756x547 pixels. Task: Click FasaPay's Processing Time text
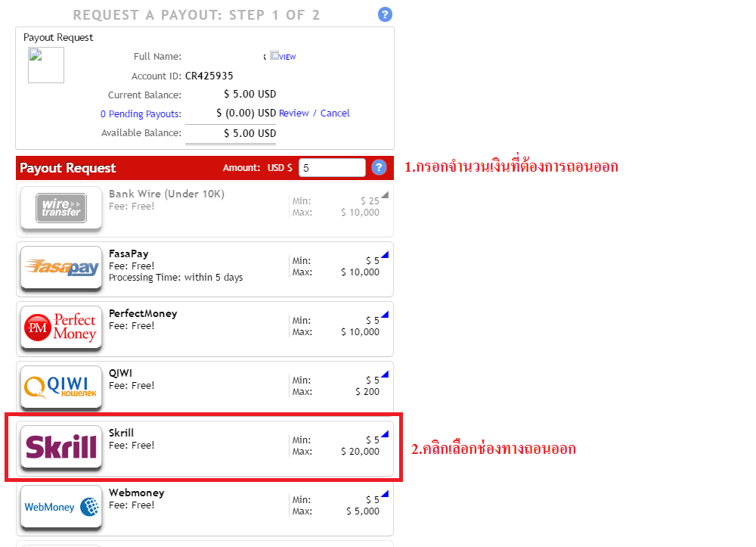175,278
